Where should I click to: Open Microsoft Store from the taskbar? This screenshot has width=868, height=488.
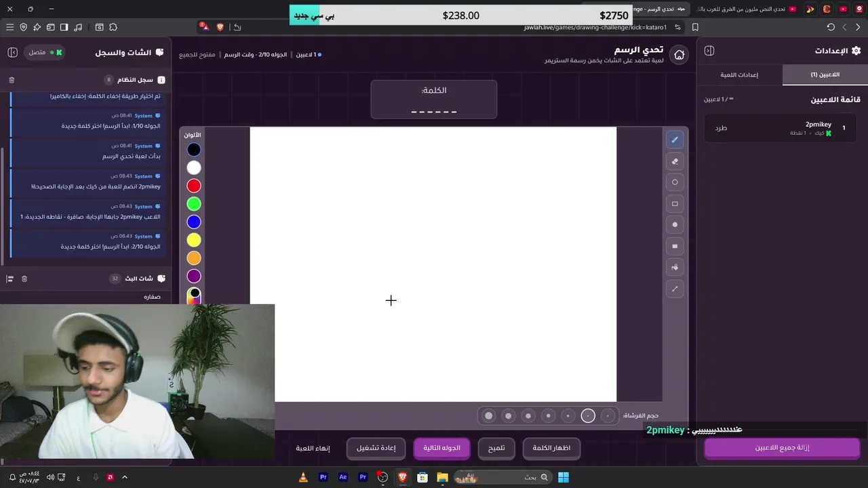tap(422, 477)
